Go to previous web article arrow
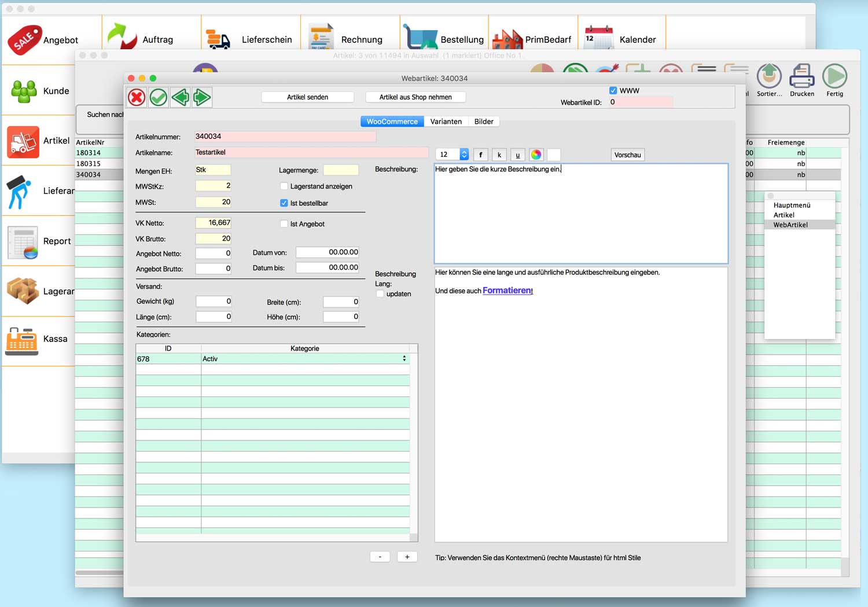This screenshot has width=868, height=607. point(180,97)
